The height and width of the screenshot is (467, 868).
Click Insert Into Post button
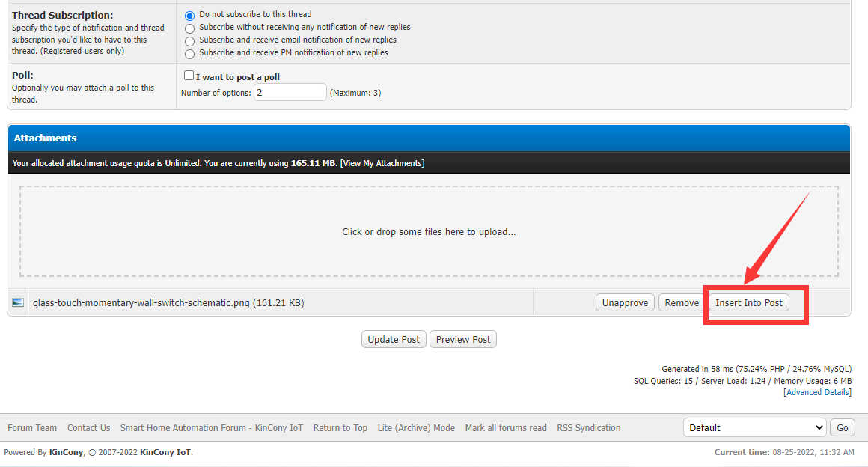click(x=748, y=302)
